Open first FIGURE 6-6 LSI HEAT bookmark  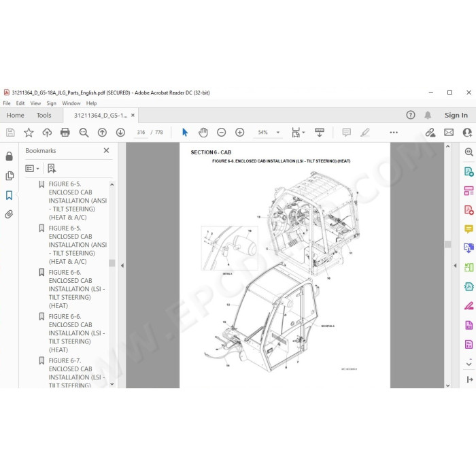(77, 289)
